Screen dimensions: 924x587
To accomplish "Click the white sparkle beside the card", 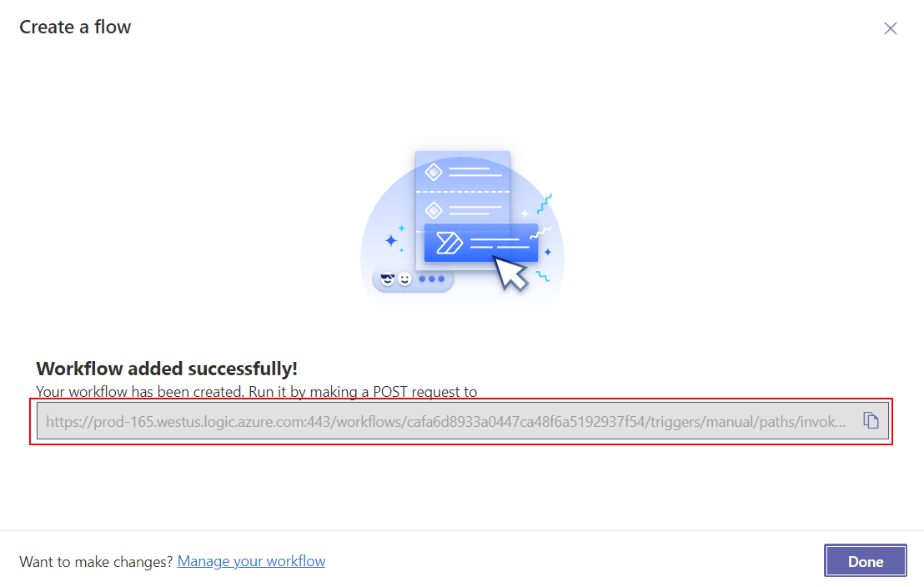I will (525, 213).
